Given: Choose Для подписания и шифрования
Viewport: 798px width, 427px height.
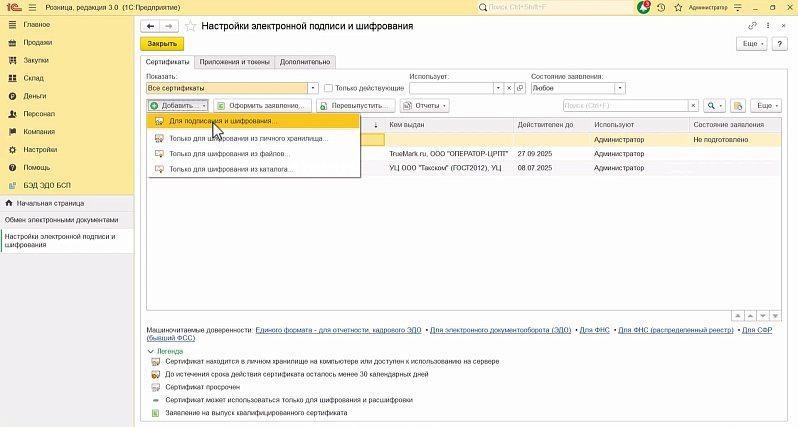Looking at the screenshot, I should 253,121.
